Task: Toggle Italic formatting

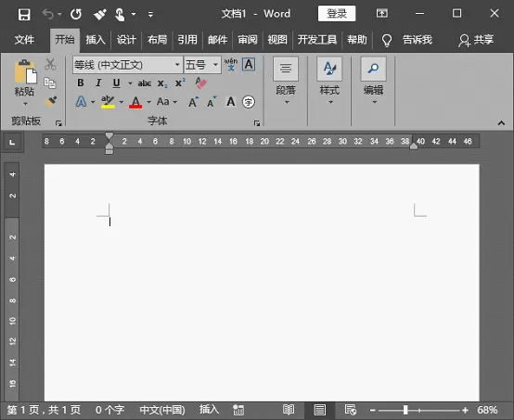Action: tap(98, 83)
